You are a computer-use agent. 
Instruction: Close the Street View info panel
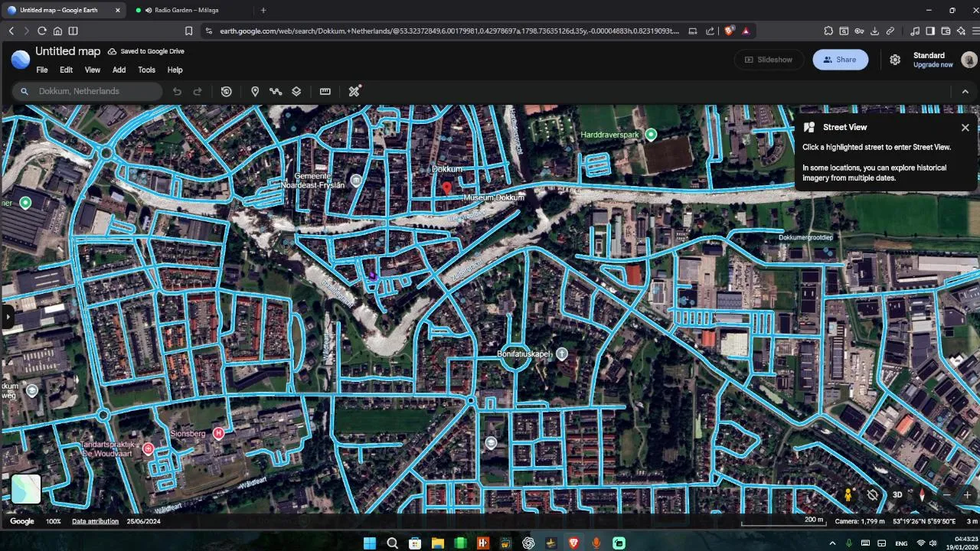point(965,128)
